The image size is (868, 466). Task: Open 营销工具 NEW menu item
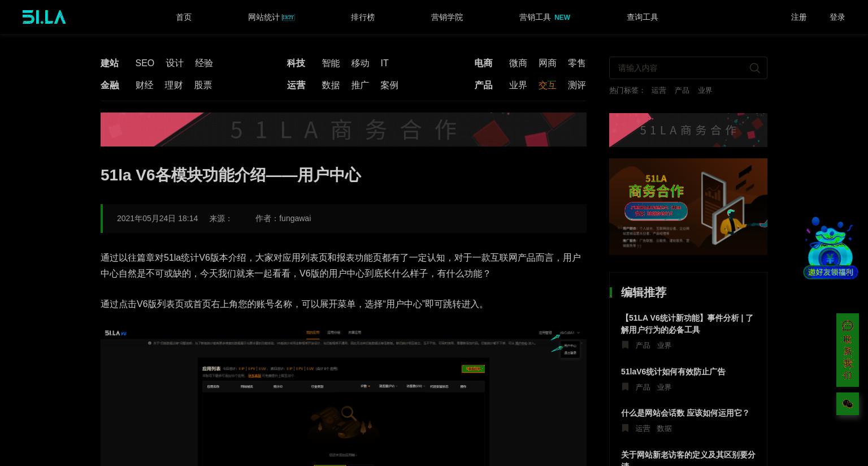(x=544, y=17)
